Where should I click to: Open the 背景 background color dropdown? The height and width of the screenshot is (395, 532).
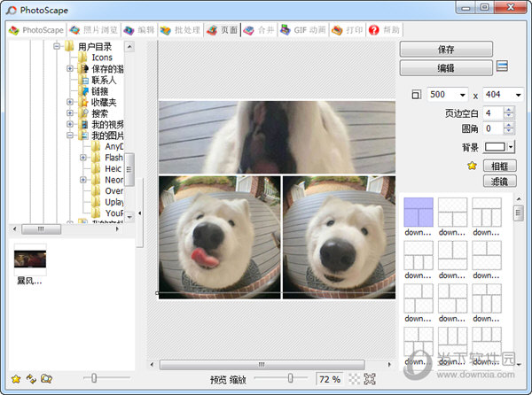(511, 146)
